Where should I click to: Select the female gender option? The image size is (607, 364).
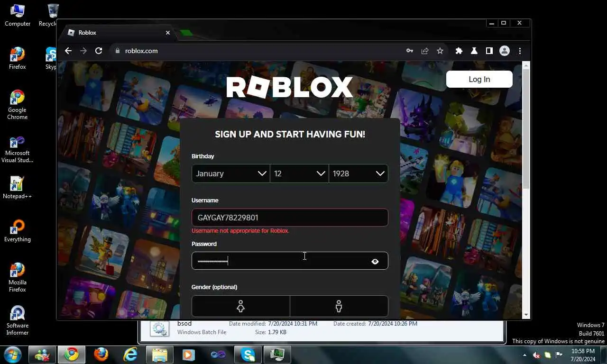click(x=240, y=306)
